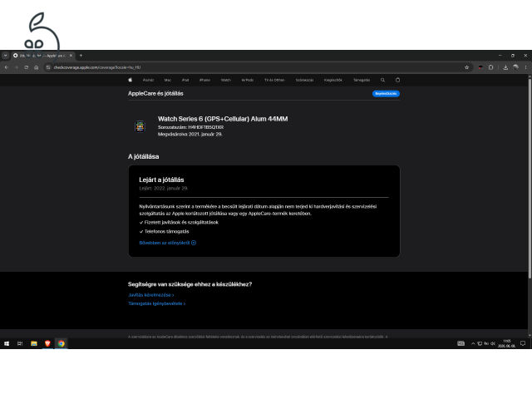The width and height of the screenshot is (532, 399).
Task: Open Task View on the taskbar
Action: (20, 343)
